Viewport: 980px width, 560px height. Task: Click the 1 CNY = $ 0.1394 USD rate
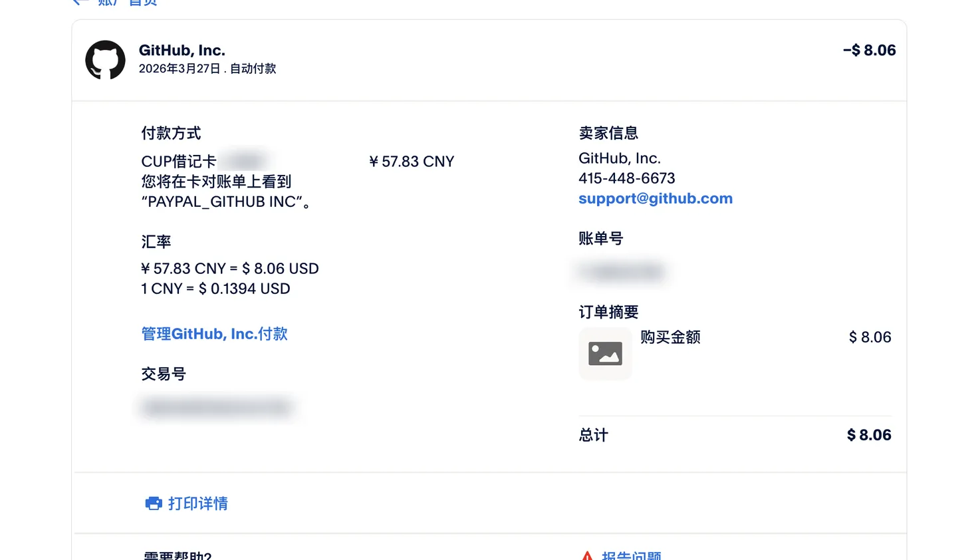215,289
